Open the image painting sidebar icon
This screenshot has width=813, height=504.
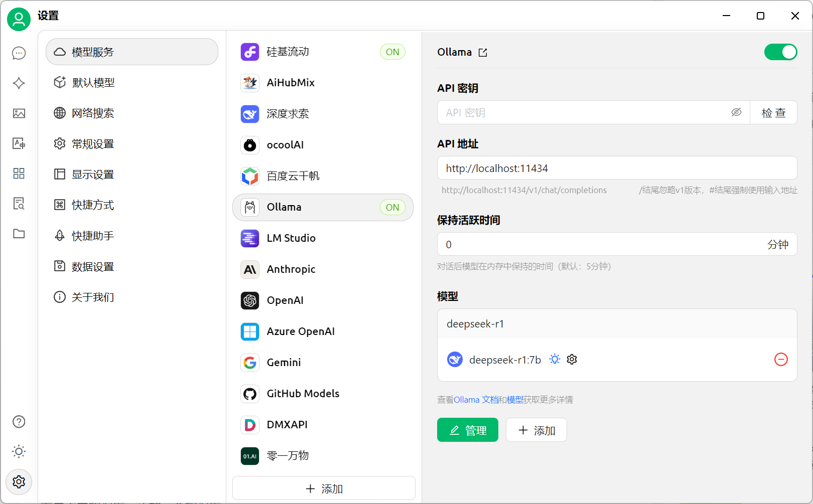tap(19, 113)
